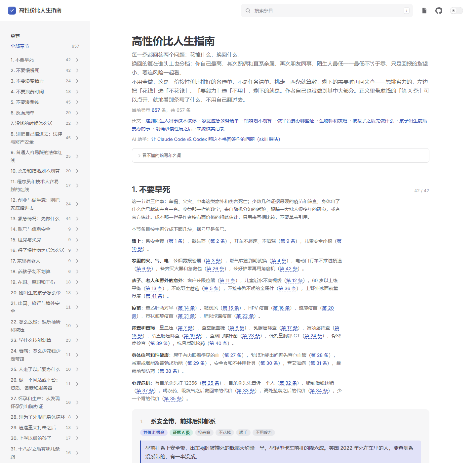Screen dimensions: 476x463
Task: Open chapter 28. 别为了外形把身体搞坏
Action: [38, 417]
